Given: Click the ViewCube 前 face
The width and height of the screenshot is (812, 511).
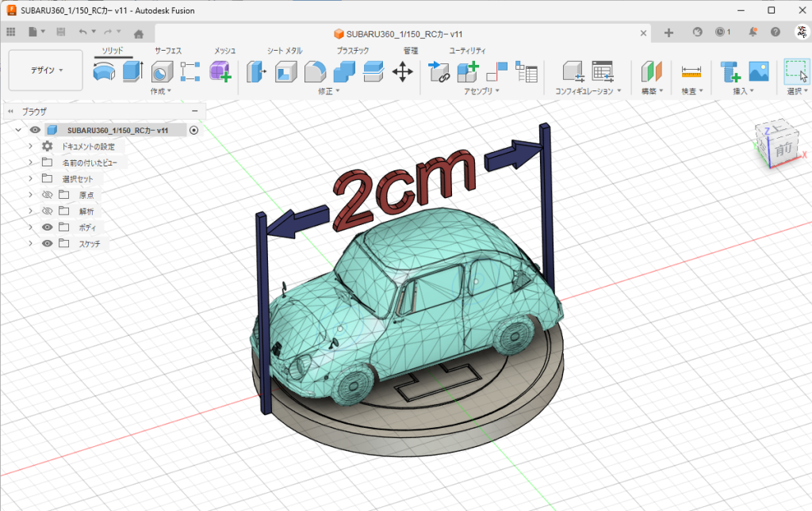Looking at the screenshot, I should [783, 149].
